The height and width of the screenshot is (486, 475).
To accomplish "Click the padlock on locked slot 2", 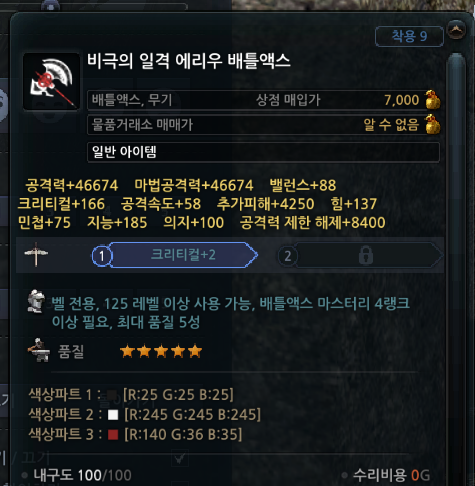I will (x=366, y=255).
